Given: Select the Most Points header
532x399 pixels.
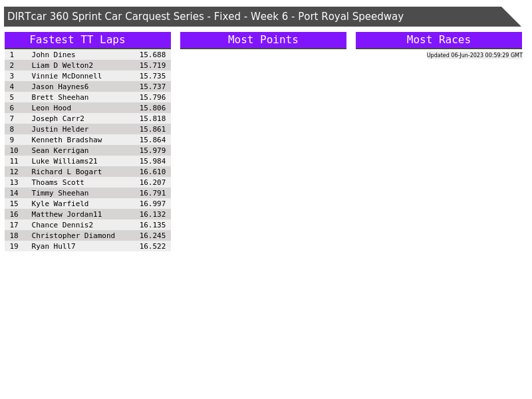Looking at the screenshot, I should 263,40.
